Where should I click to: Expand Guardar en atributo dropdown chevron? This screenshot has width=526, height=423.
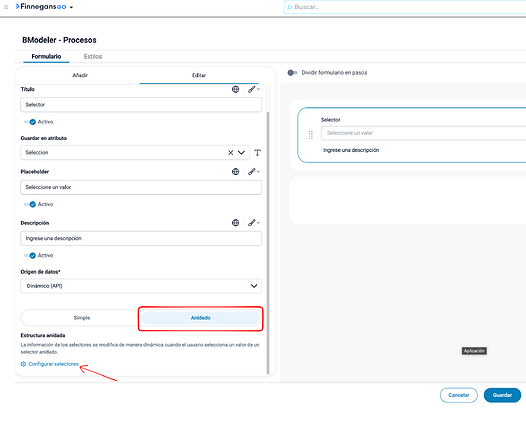coord(241,153)
